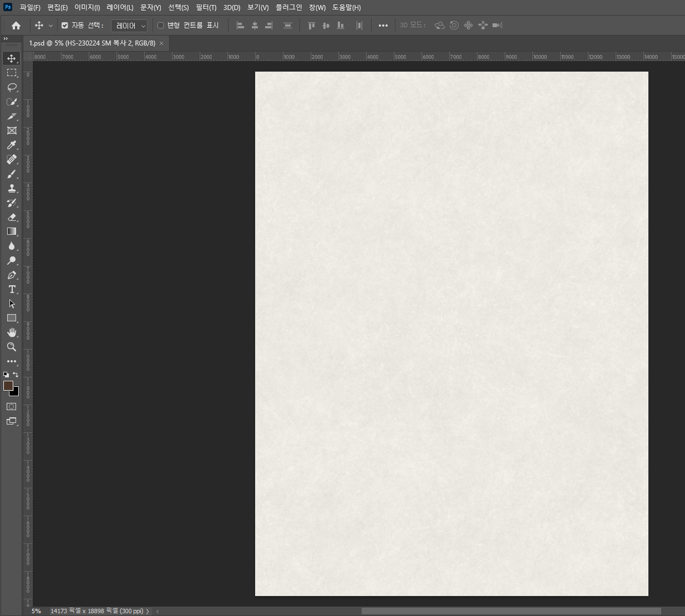The image size is (685, 616).
Task: Select the Gradient tool
Action: (x=12, y=231)
